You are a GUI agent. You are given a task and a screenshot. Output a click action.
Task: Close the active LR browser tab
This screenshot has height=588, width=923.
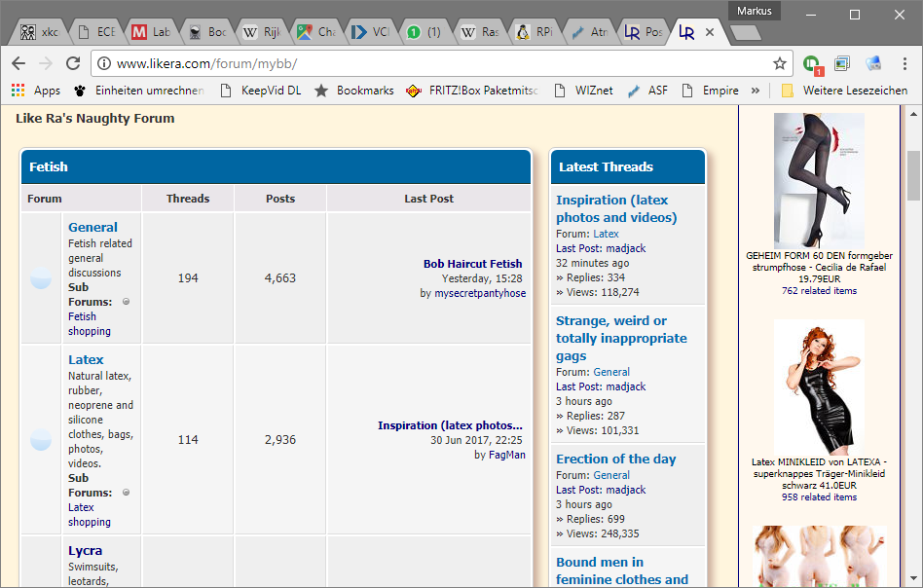coord(710,32)
